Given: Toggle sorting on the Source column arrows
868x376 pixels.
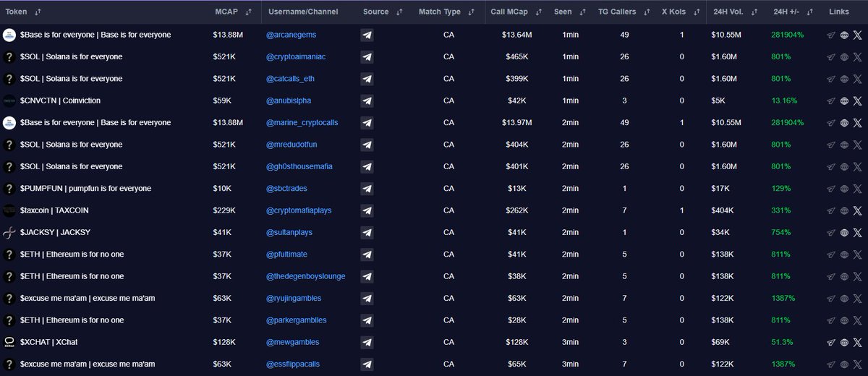Looking at the screenshot, I should (x=398, y=12).
